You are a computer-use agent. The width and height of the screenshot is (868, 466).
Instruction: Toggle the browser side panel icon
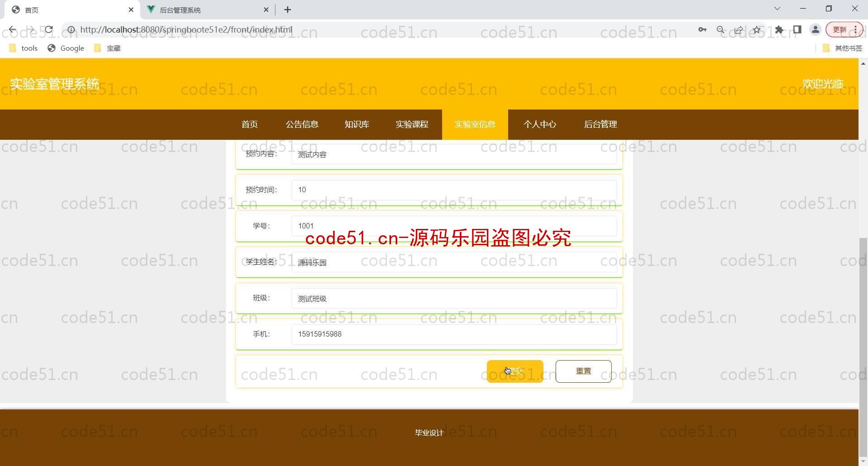[x=797, y=30]
